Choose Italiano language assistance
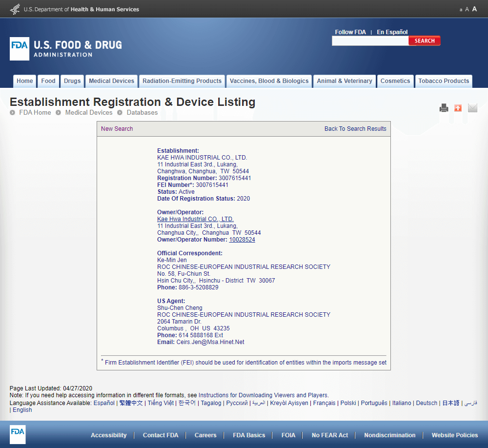 coord(402,403)
